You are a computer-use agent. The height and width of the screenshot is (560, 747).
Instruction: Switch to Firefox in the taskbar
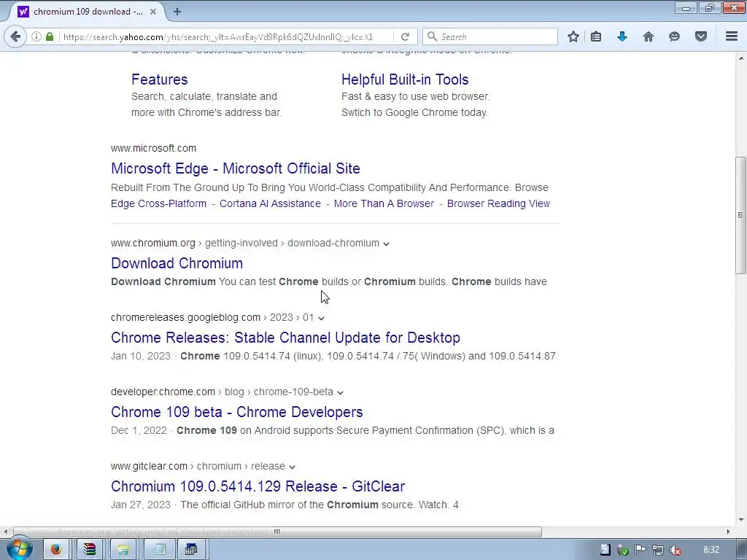(x=56, y=550)
